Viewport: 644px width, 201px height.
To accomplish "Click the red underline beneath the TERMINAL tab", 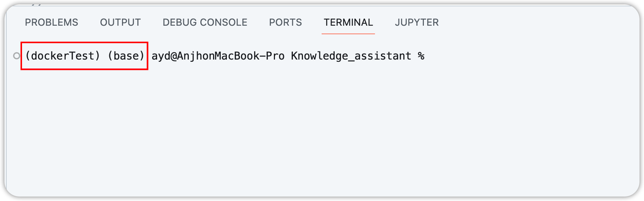I will coord(348,34).
